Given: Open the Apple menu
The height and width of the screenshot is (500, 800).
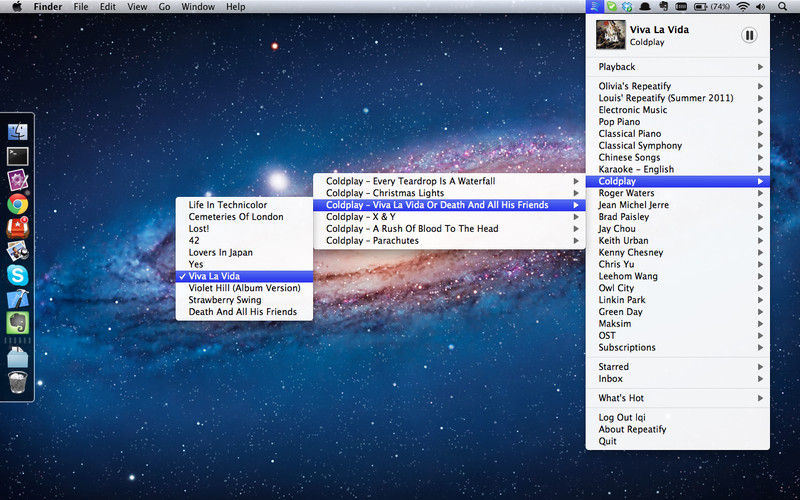Looking at the screenshot, I should click(17, 7).
